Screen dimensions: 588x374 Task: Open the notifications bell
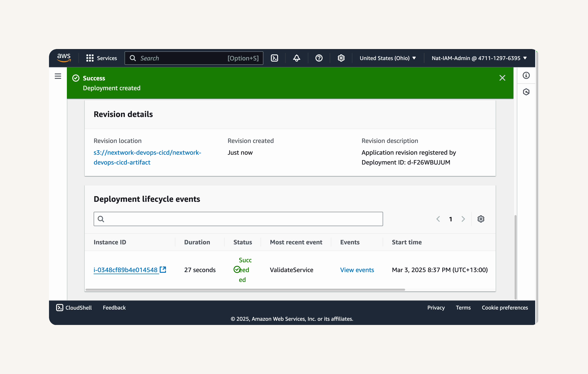(297, 58)
